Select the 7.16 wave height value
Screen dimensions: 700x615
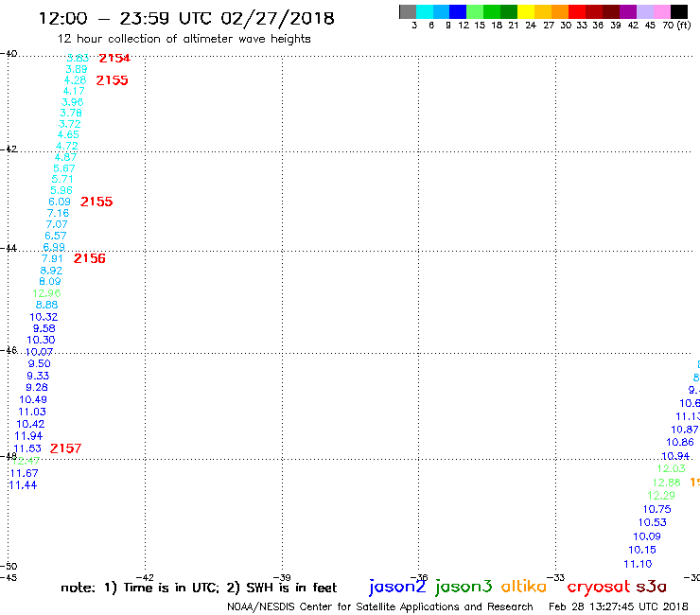coord(58,213)
